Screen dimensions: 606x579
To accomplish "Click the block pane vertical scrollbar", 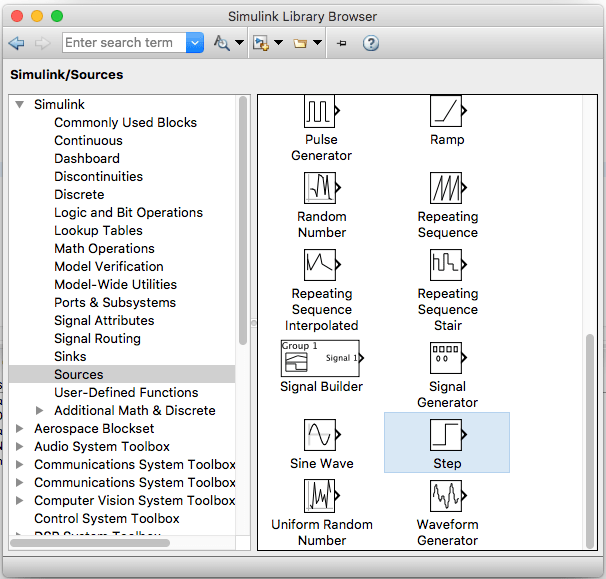I will coord(589,441).
